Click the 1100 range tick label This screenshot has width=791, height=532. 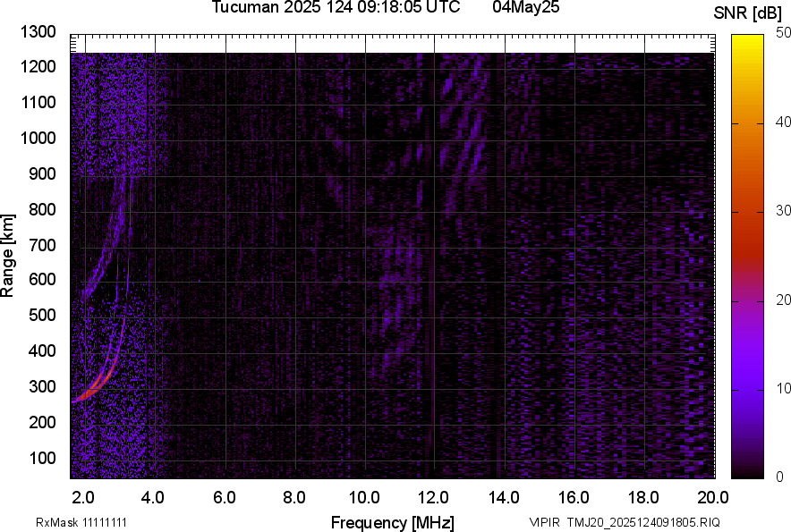click(x=38, y=102)
